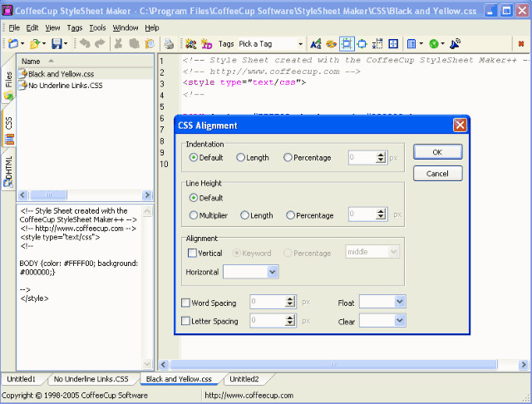The width and height of the screenshot is (532, 404).
Task: Click the Open file toolbar icon
Action: (34, 44)
